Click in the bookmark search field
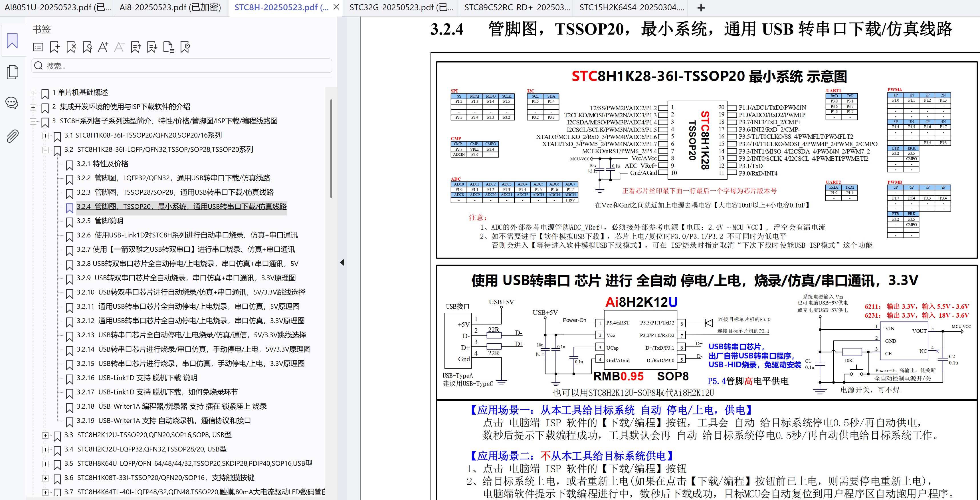 (x=181, y=66)
